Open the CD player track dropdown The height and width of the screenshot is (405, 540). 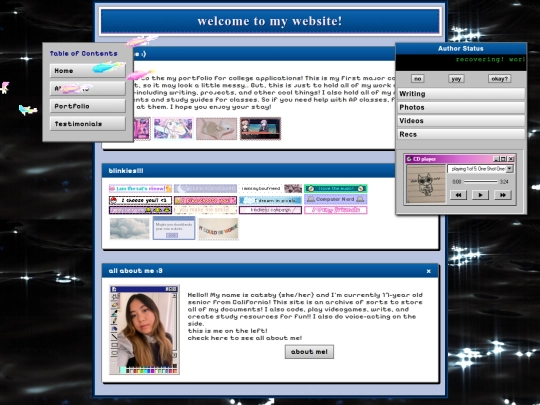(x=509, y=169)
